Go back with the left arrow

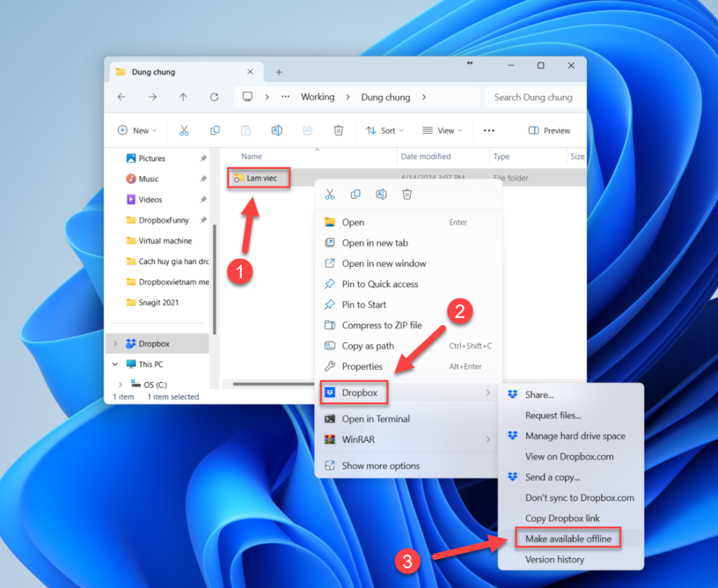click(122, 97)
